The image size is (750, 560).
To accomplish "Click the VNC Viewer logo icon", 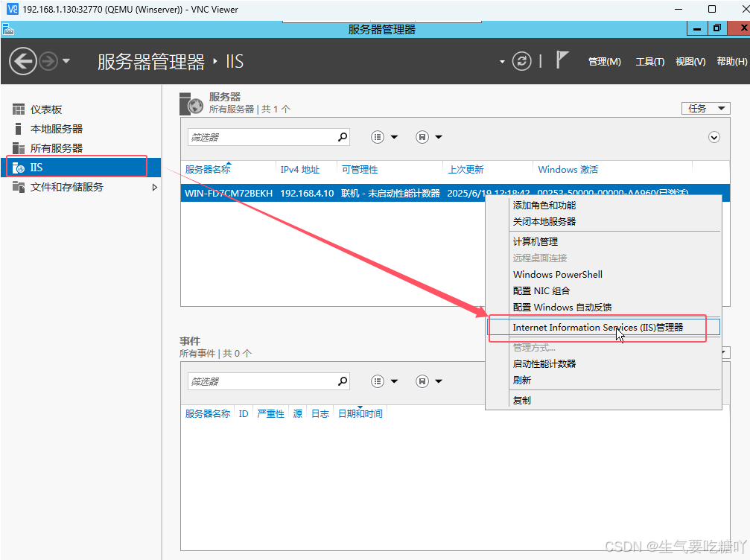I will click(x=13, y=9).
